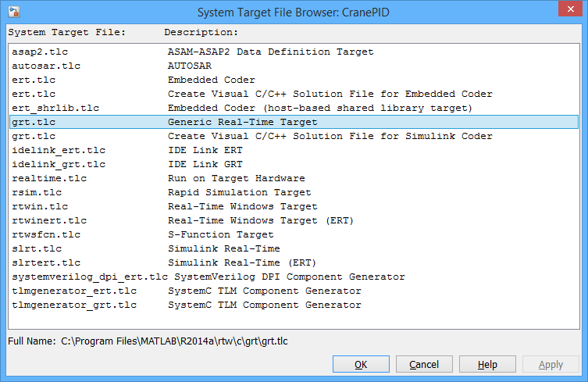The width and height of the screenshot is (588, 382).
Task: Open Help for target file browser
Action: point(487,365)
